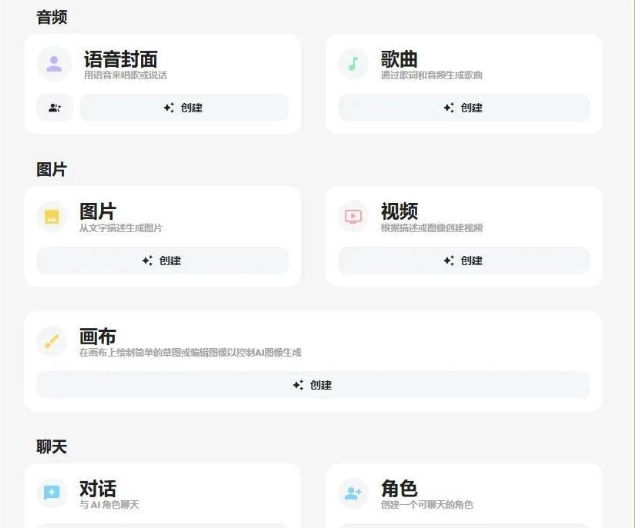
Task: Click the 视频 red video icon
Action: (353, 217)
